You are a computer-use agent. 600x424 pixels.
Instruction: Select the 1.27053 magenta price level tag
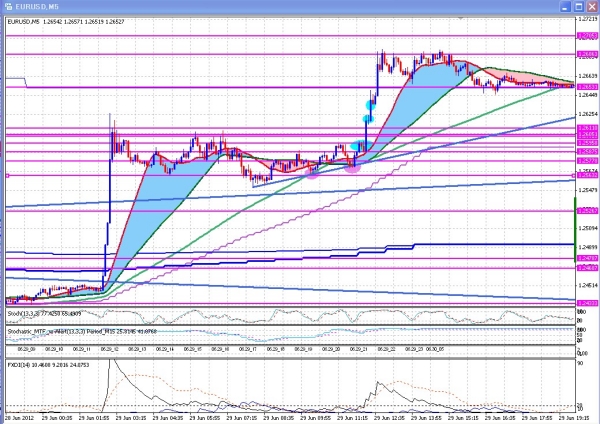coord(587,36)
